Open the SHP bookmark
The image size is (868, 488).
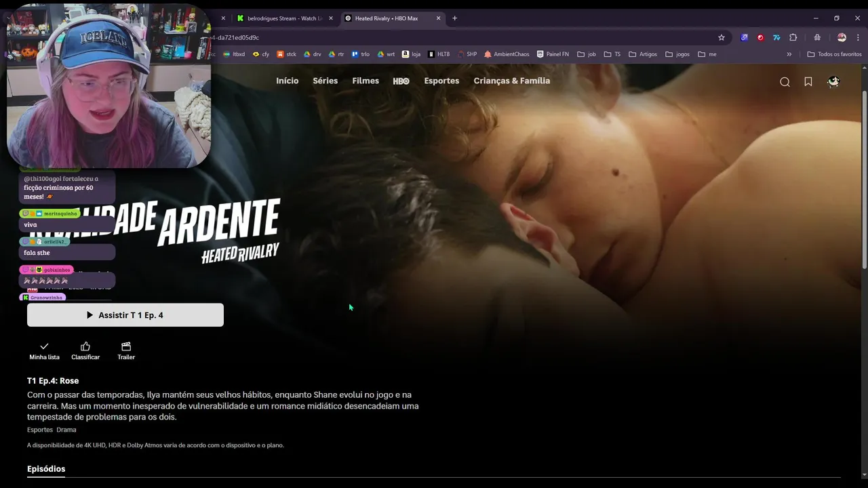pos(467,54)
